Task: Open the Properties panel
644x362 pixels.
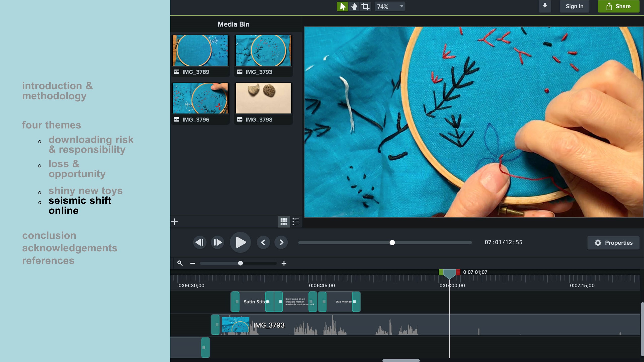Action: tap(613, 243)
